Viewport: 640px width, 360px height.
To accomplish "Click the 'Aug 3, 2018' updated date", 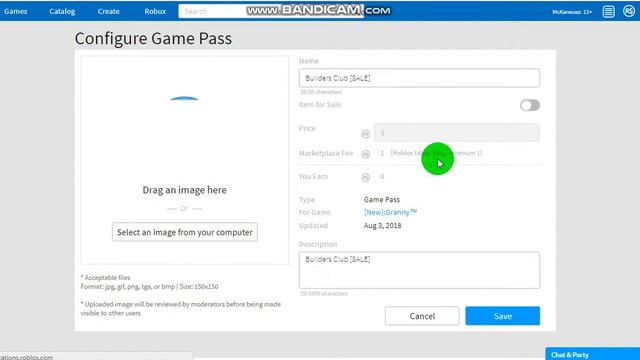I will (382, 225).
